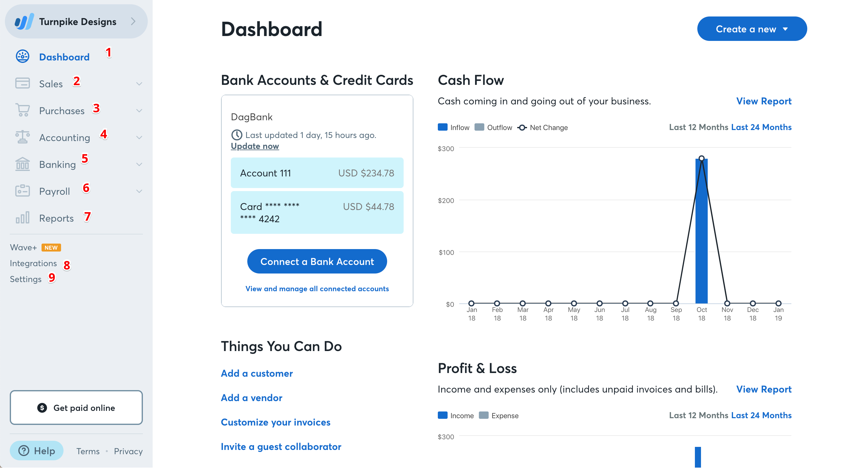Open the Settings menu item

point(26,279)
